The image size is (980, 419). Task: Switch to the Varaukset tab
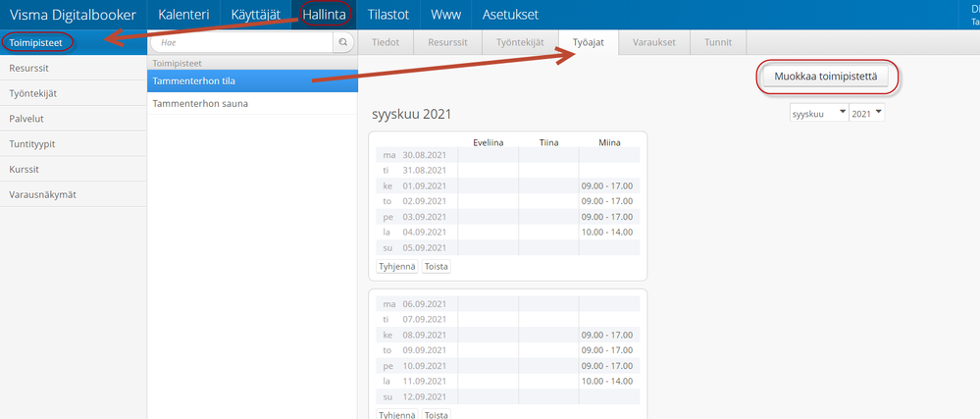pos(653,42)
